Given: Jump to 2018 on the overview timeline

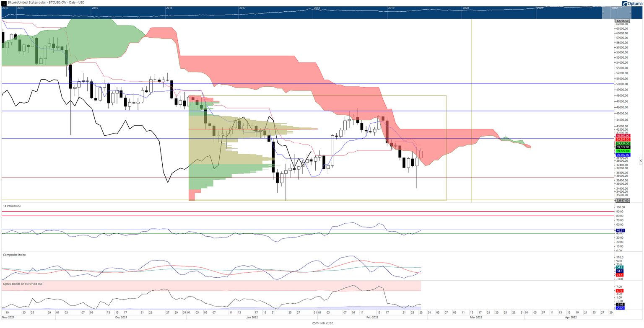Looking at the screenshot, I should click(x=317, y=8).
